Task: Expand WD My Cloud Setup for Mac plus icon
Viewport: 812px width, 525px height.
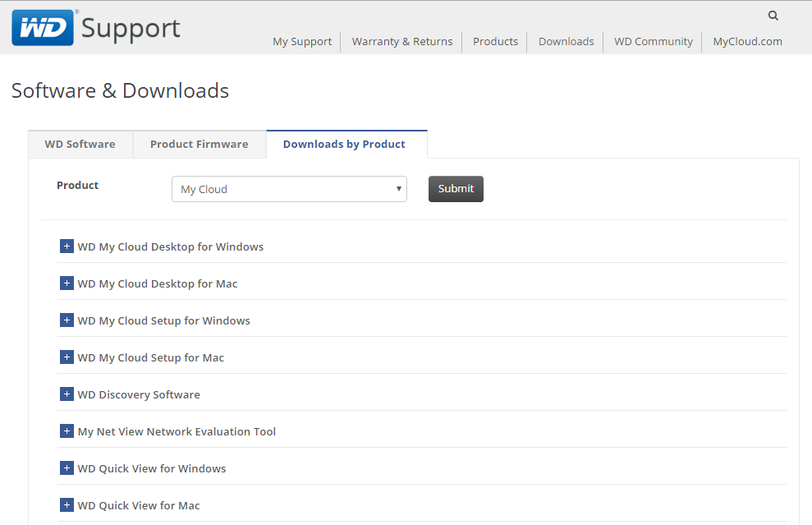Action: click(67, 357)
